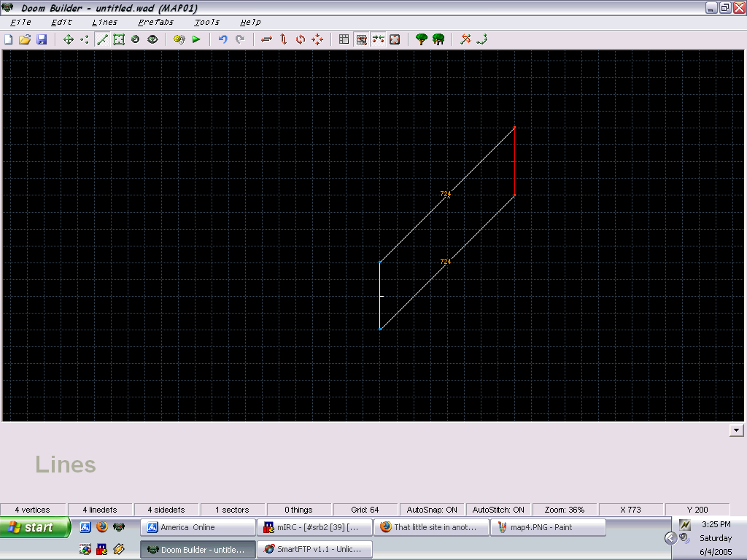Open the Windows Start menu
The height and width of the screenshot is (560, 747).
(x=35, y=528)
